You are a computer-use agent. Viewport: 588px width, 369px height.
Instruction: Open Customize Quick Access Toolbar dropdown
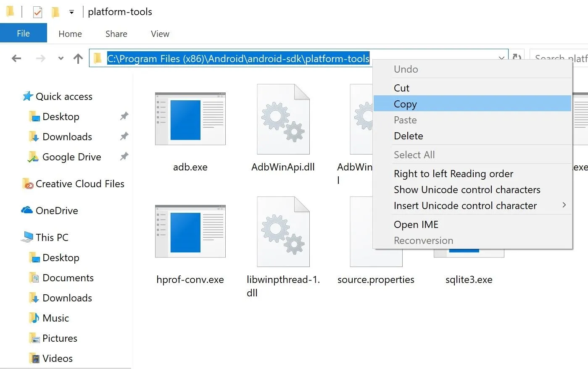(x=72, y=12)
